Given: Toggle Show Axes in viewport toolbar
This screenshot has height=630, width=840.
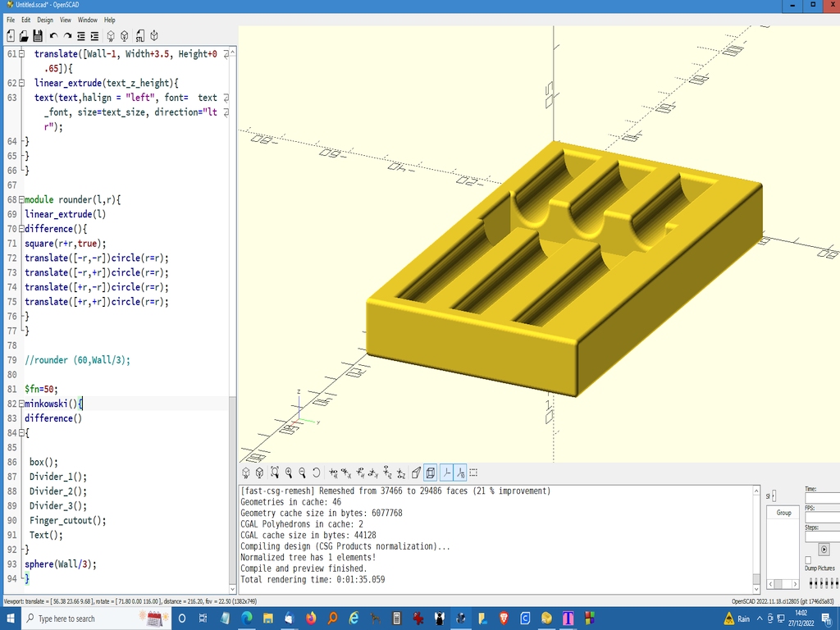Looking at the screenshot, I should tap(446, 472).
